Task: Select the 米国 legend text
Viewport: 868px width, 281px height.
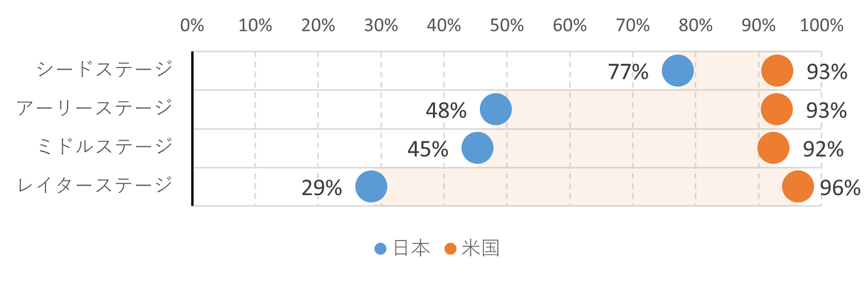Action: 481,248
